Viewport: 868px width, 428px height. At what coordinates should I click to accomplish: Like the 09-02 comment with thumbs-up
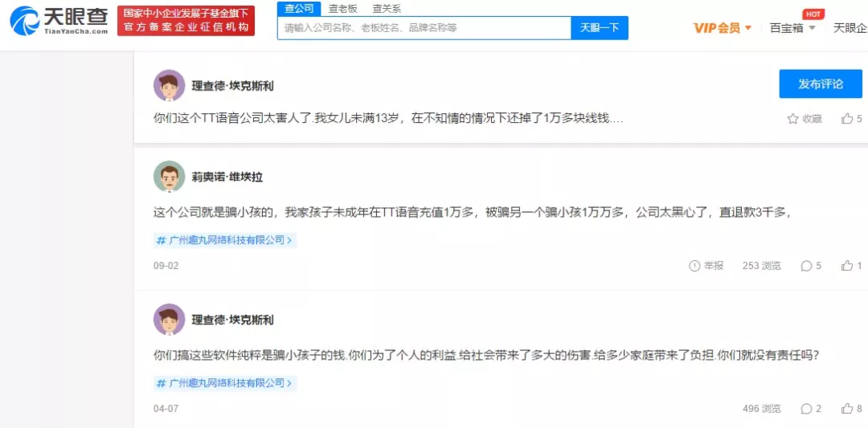pyautogui.click(x=847, y=266)
